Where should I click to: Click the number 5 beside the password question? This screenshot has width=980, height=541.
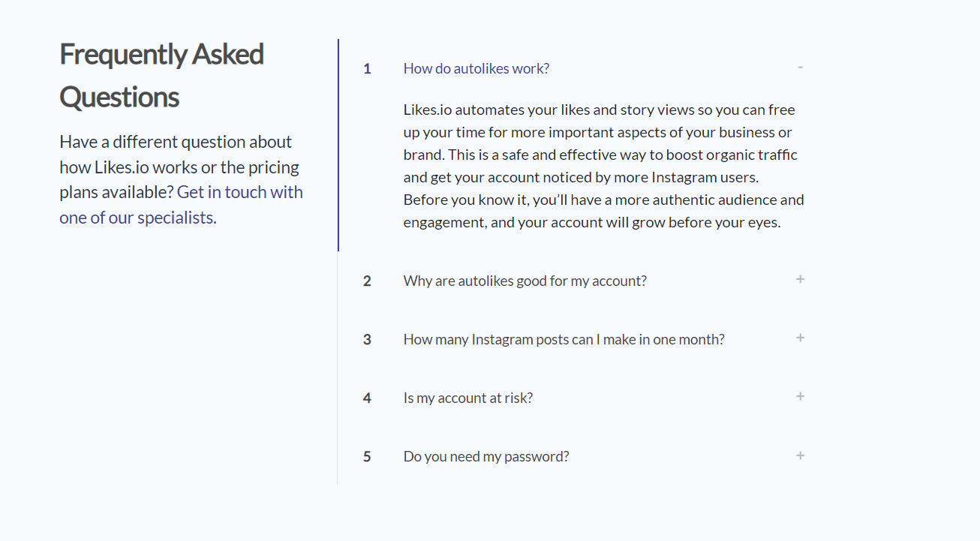pos(367,457)
